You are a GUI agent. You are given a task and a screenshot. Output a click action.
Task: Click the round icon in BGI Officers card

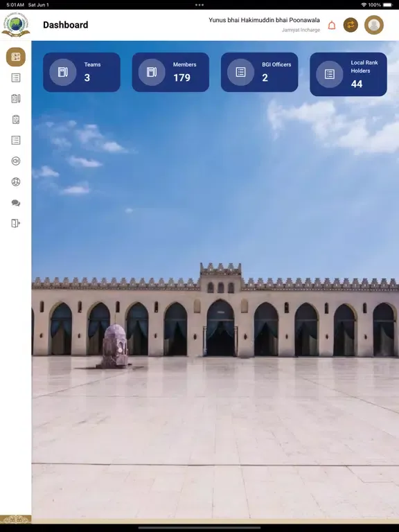(240, 72)
